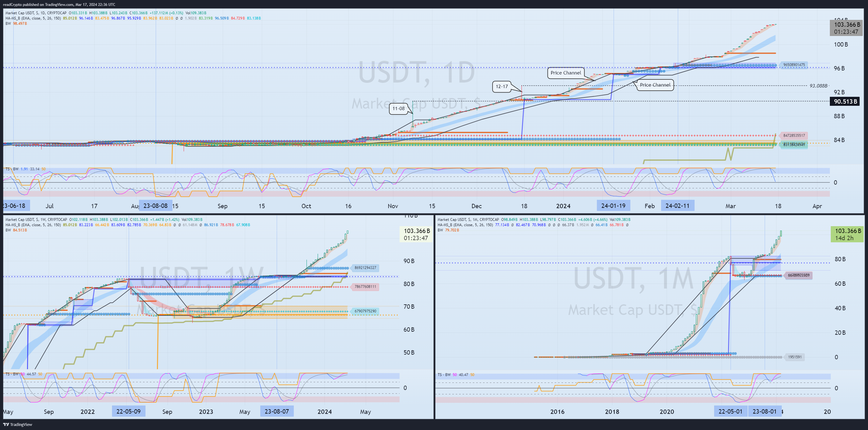
Task: Click the 86921294327 level label on 1W chart
Action: click(x=365, y=268)
